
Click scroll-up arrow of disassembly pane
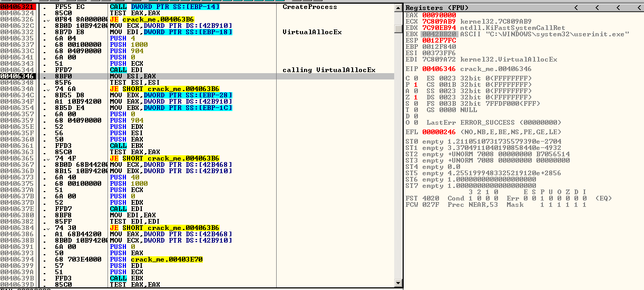pos(398,8)
